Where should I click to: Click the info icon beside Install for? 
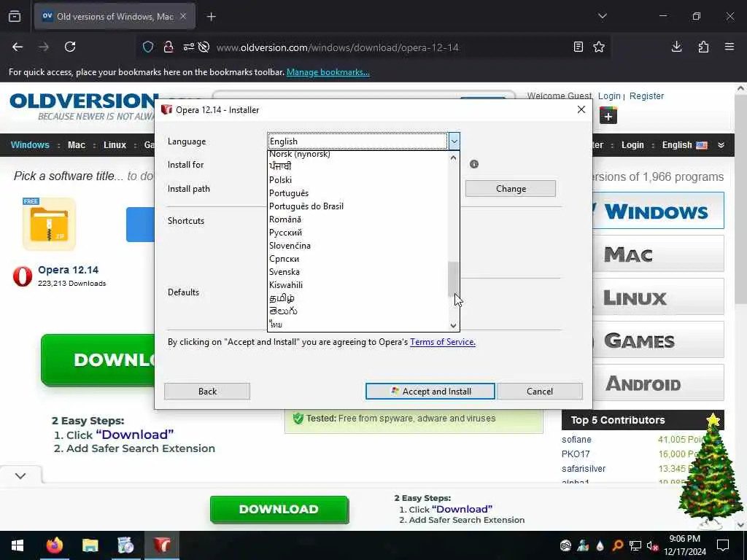(x=474, y=164)
